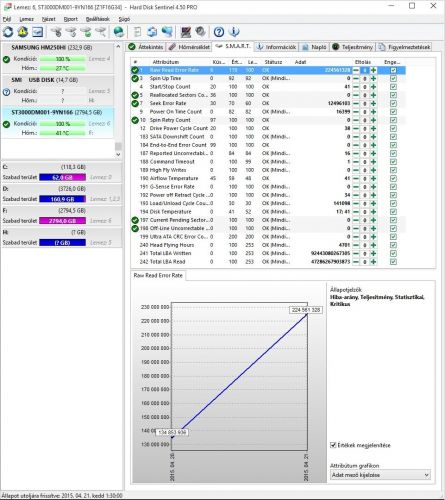Toggle the enable checkbox in Disk Temperature row
445x500 pixels.
tap(393, 212)
